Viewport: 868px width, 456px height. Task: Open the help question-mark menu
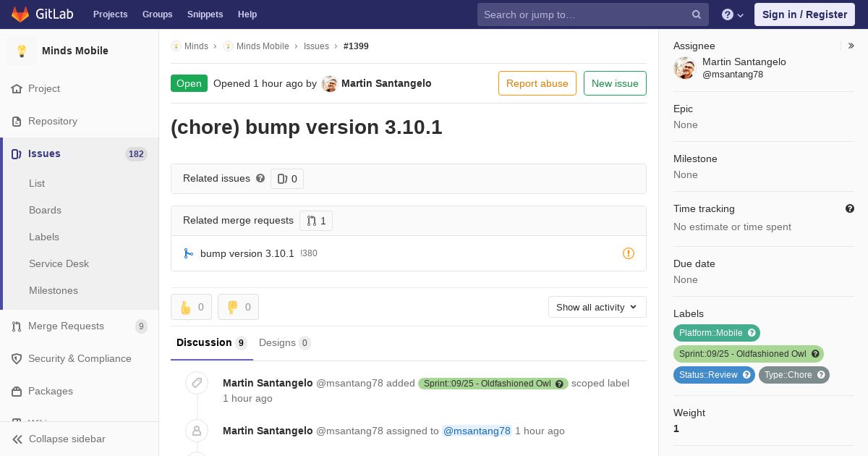click(x=733, y=14)
